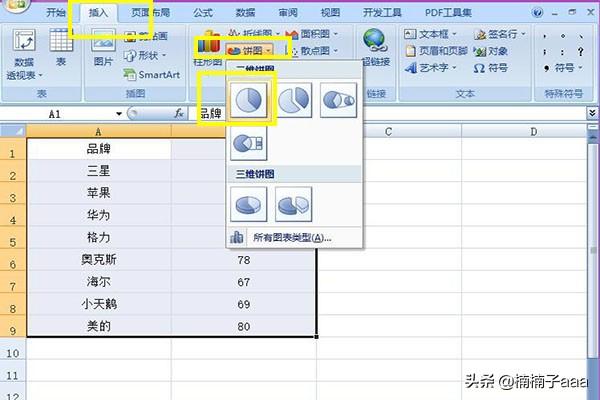600x400 pixels.
Task: Click the cell with value 80
Action: click(244, 327)
